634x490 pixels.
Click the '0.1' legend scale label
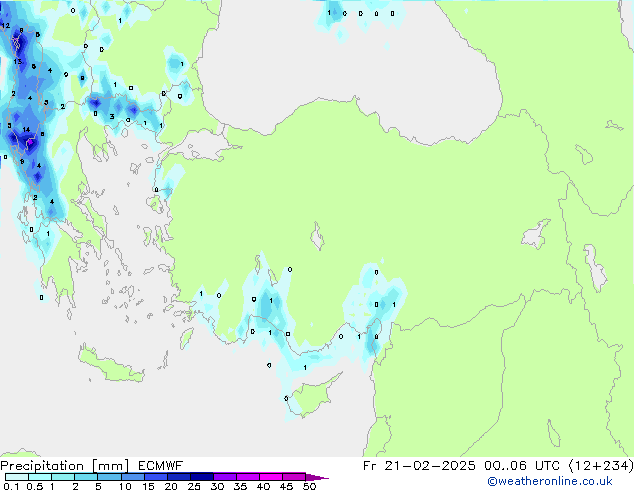(x=11, y=486)
